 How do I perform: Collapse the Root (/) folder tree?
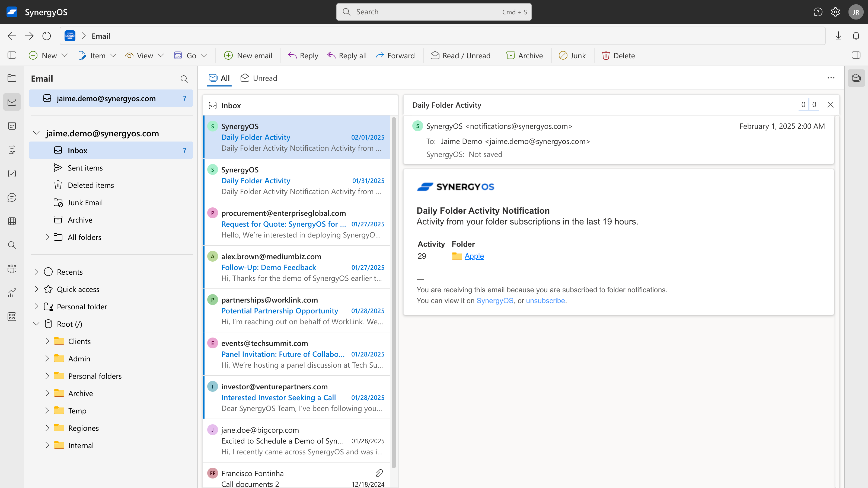pyautogui.click(x=36, y=324)
